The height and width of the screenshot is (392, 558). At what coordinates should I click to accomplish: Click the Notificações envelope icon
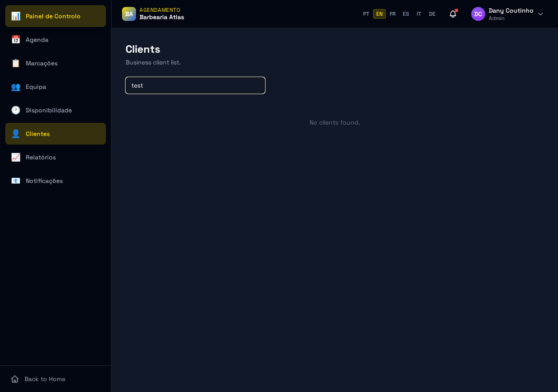click(16, 181)
